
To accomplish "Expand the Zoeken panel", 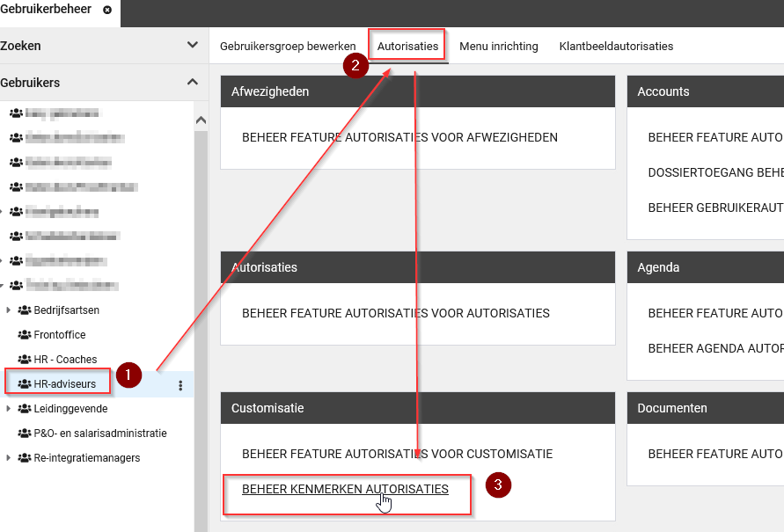I will coord(193,45).
